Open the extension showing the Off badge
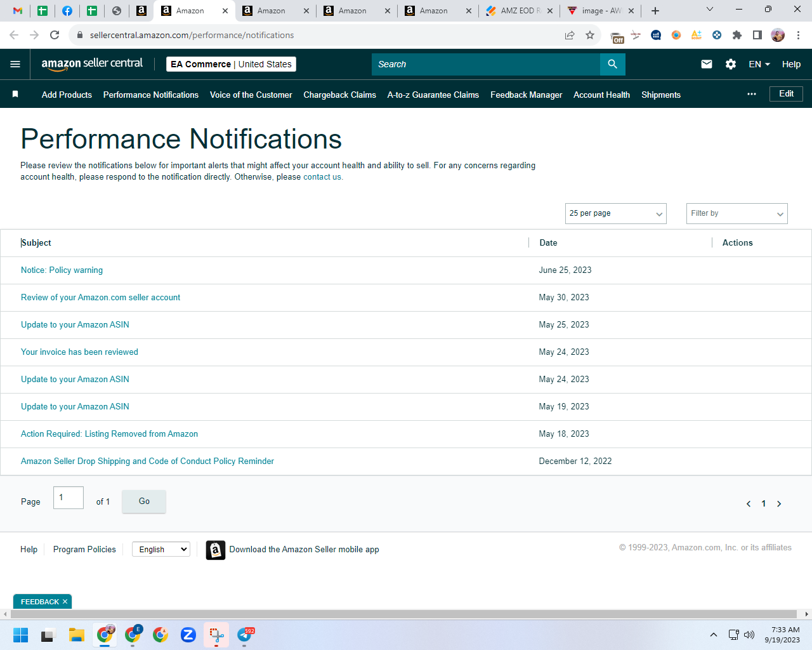 point(617,36)
